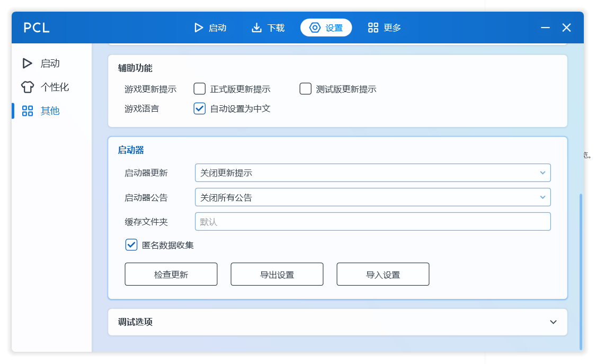
Task: Open the 启动器公告 dropdown
Action: point(372,197)
